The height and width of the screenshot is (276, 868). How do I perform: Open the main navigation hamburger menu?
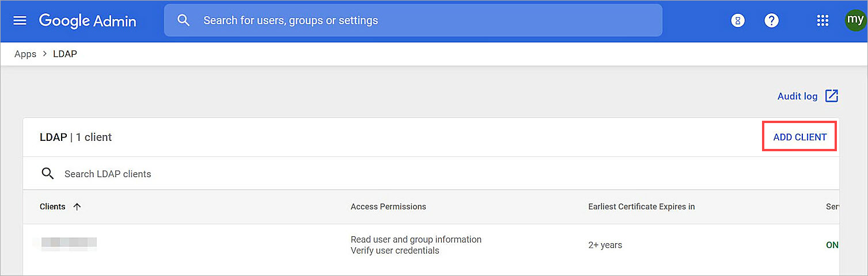20,21
